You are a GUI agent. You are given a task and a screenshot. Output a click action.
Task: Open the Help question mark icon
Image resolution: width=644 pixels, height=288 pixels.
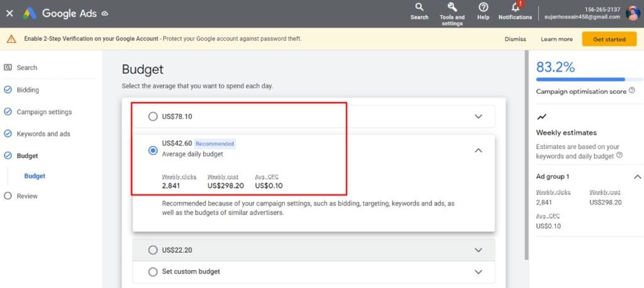tap(483, 8)
